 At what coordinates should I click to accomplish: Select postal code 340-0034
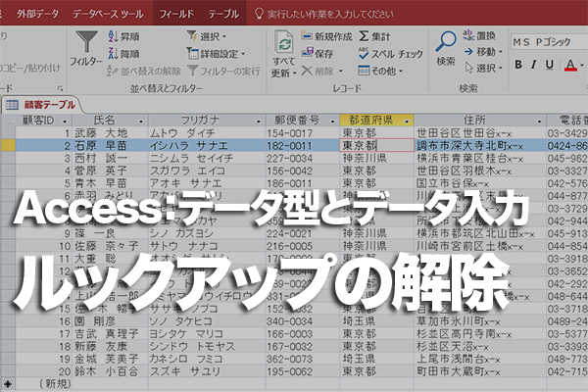tap(302, 321)
